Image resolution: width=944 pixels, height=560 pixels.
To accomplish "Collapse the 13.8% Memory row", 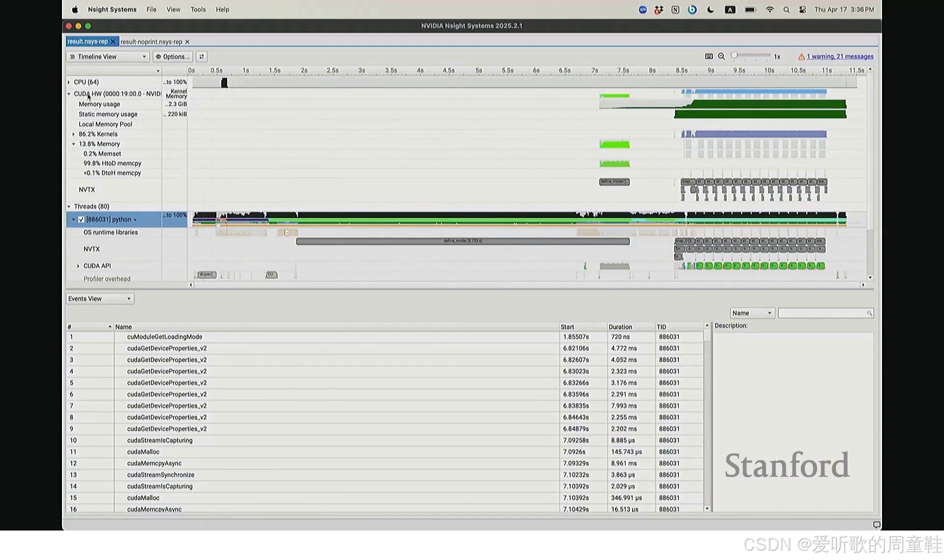I will tap(74, 144).
